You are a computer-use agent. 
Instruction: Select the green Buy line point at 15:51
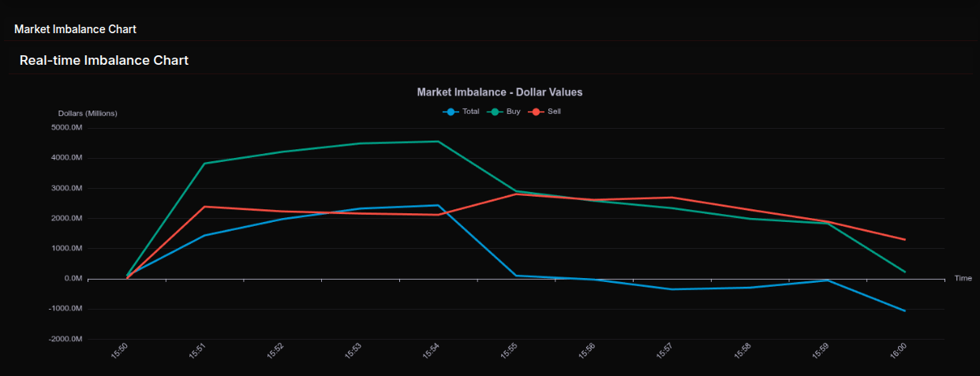tap(204, 164)
